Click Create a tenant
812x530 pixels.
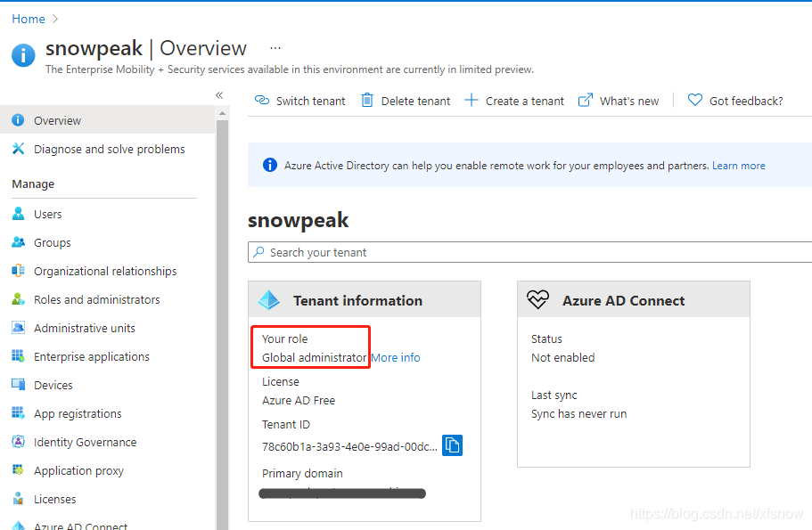coord(514,101)
